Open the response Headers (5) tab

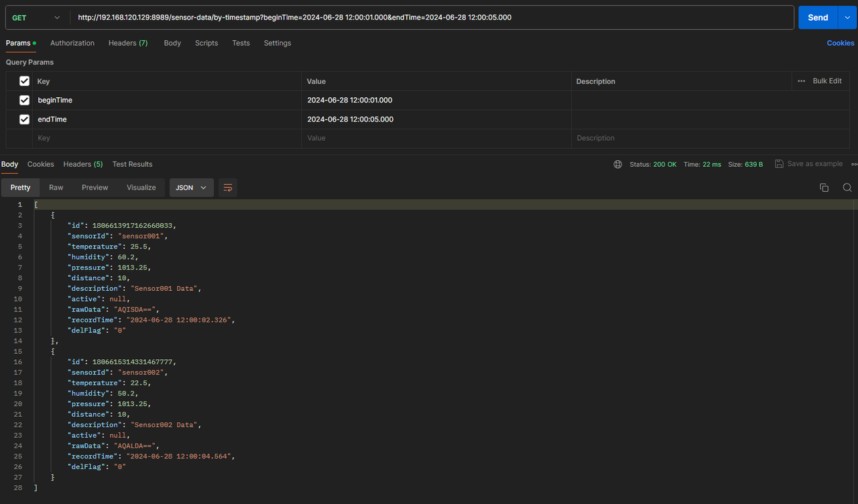click(x=83, y=164)
